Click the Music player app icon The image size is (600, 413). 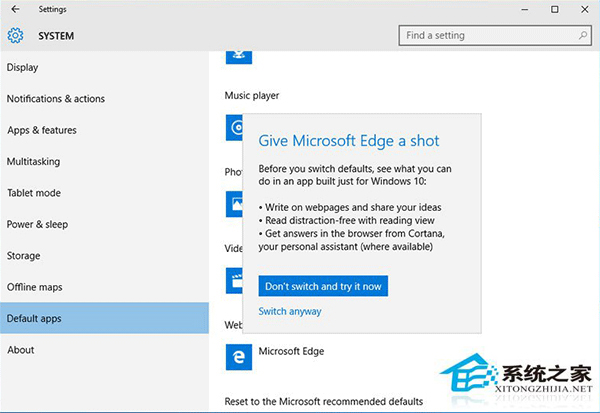tap(234, 127)
